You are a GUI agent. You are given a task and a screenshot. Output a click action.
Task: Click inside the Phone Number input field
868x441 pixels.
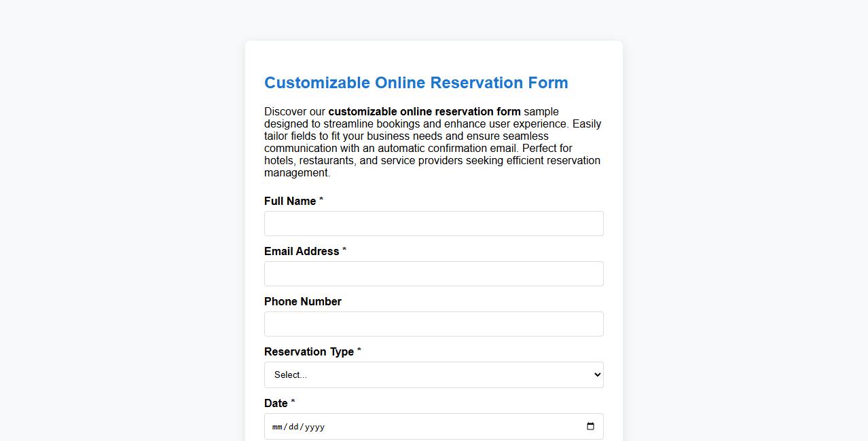pos(434,324)
